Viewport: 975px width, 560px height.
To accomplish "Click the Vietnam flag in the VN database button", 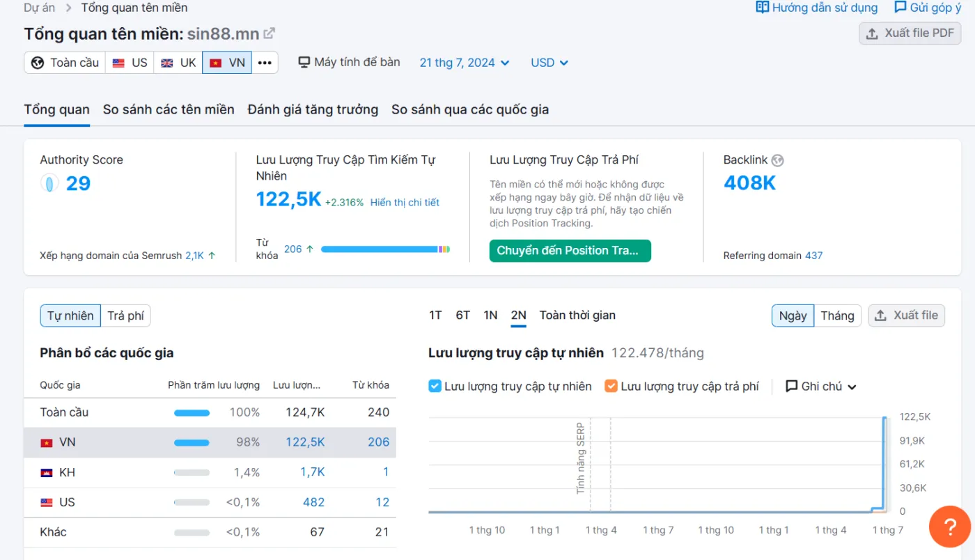I will pyautogui.click(x=216, y=63).
